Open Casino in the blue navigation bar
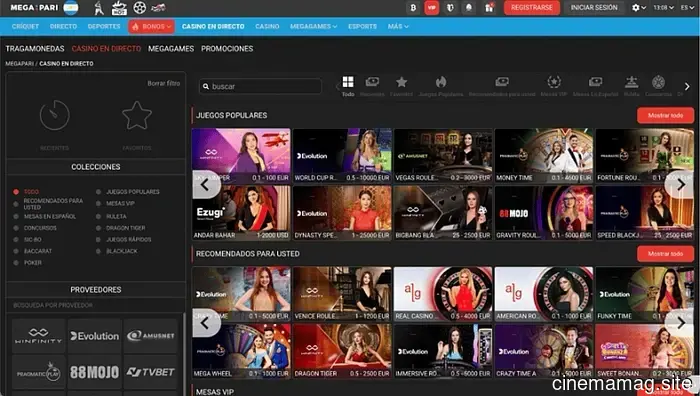This screenshot has width=700, height=396. click(267, 26)
